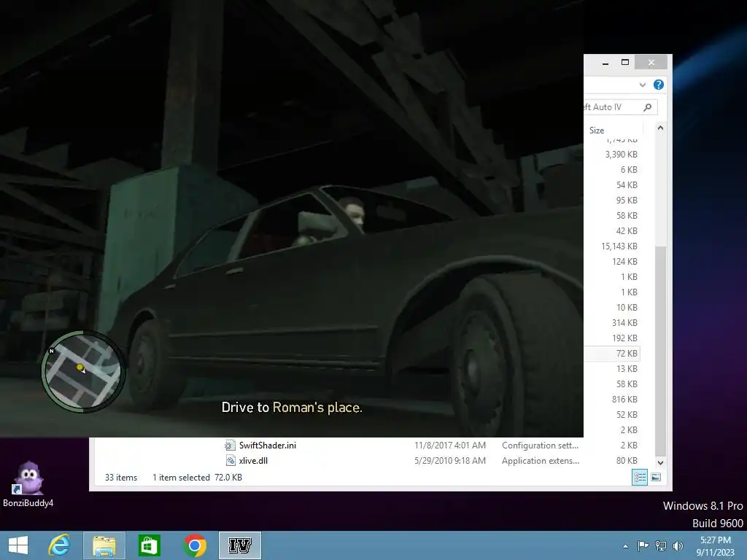Click the GTA IV radar minimap

(x=83, y=372)
